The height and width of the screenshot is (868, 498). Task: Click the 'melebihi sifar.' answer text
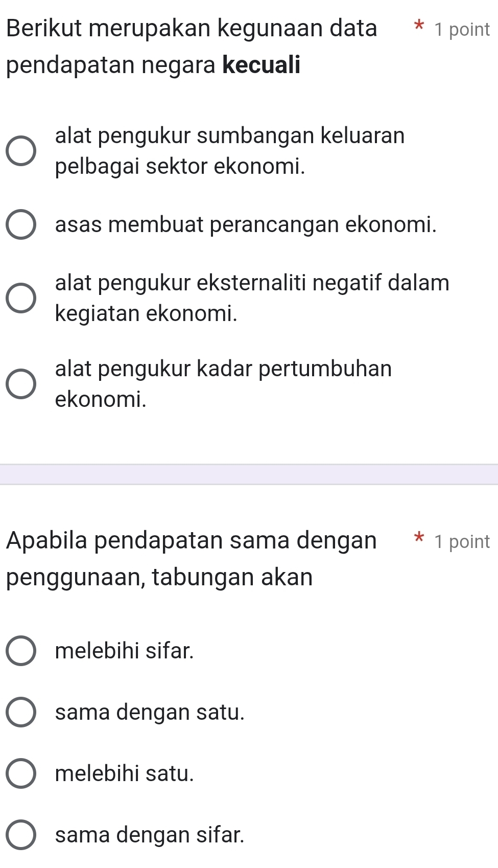(125, 651)
